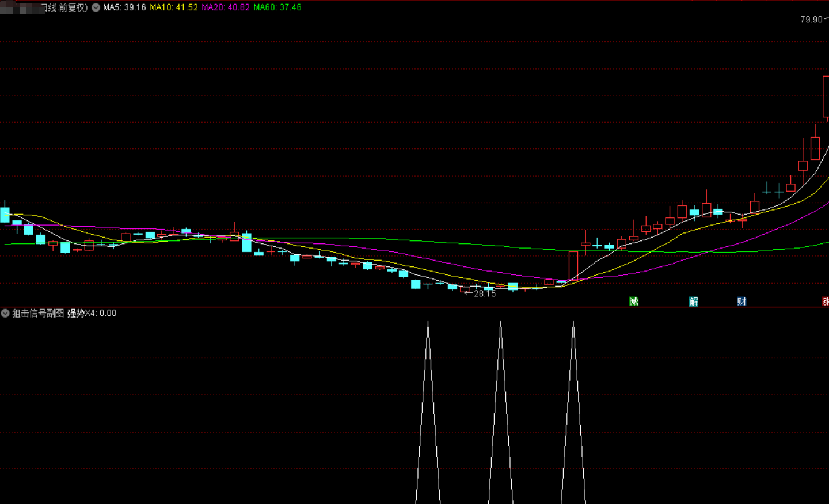829x504 pixels.
Task: Click the red 涨 marker at chart edge
Action: (826, 301)
